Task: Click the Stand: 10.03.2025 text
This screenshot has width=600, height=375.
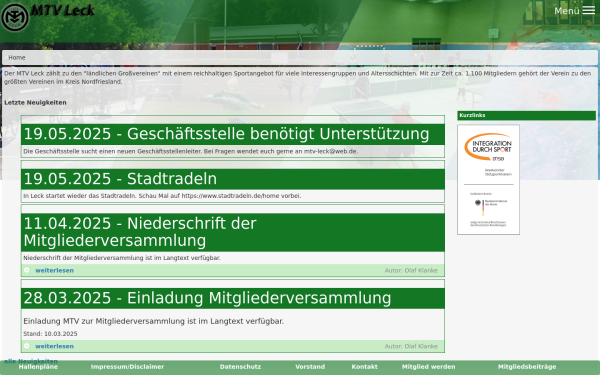Action: (50, 334)
